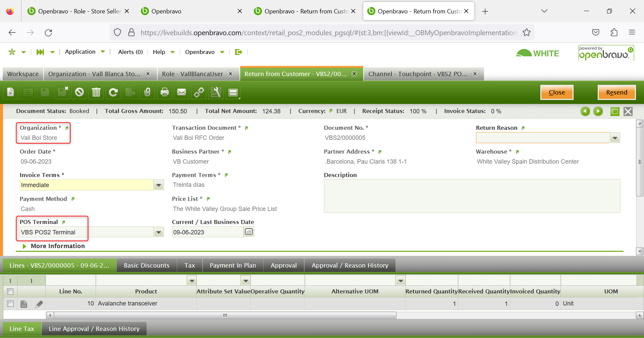Open the customize form tools icon
The height and width of the screenshot is (338, 644).
pos(216,92)
